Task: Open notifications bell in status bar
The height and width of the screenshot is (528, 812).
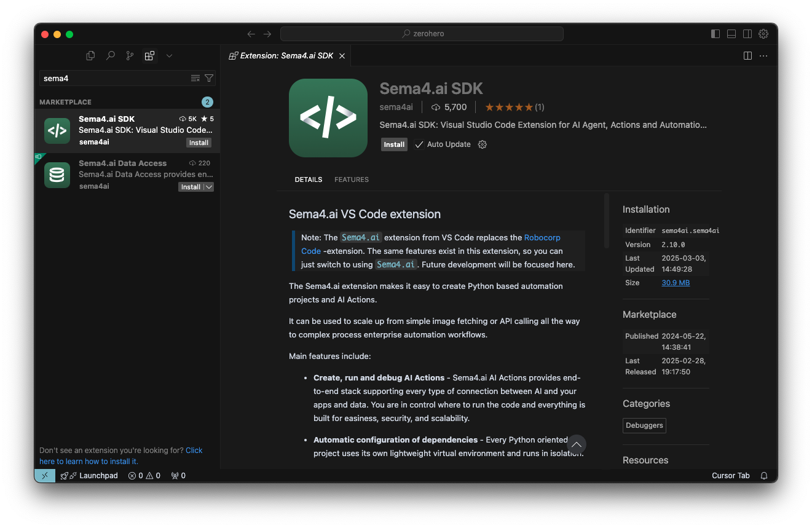Action: [x=764, y=476]
